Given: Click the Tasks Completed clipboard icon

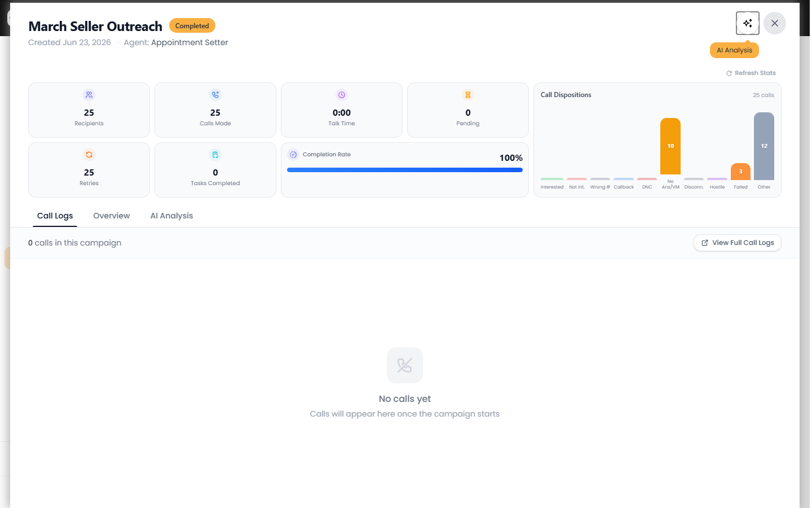Looking at the screenshot, I should coord(215,155).
